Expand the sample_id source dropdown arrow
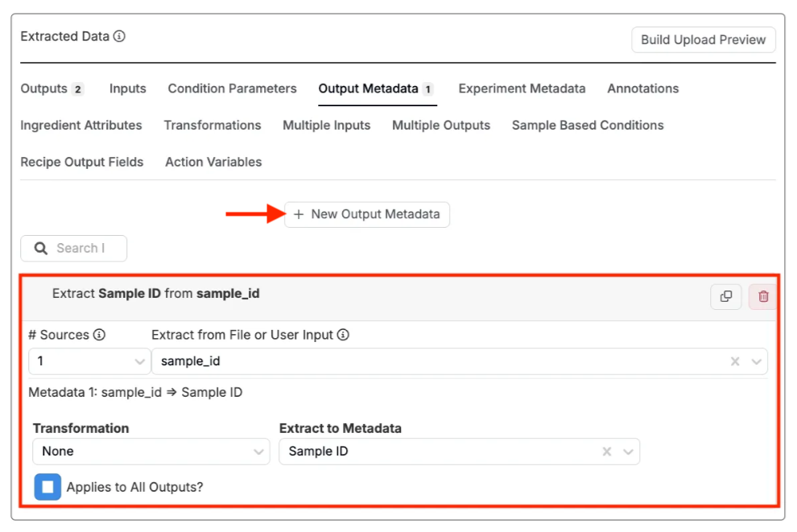This screenshot has width=797, height=532. point(756,362)
